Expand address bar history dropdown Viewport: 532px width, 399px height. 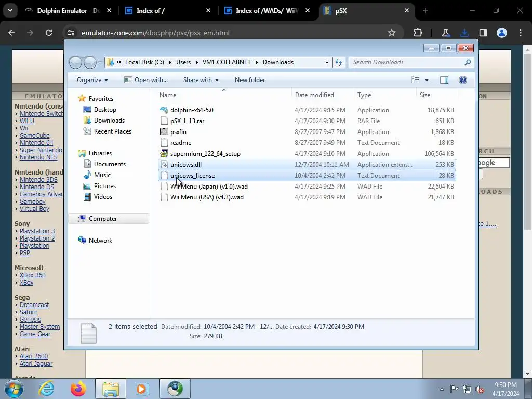pyautogui.click(x=327, y=62)
